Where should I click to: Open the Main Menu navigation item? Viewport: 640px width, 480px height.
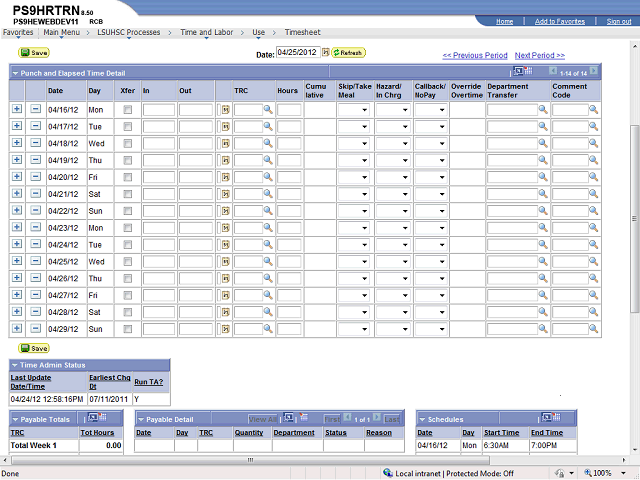[x=62, y=32]
